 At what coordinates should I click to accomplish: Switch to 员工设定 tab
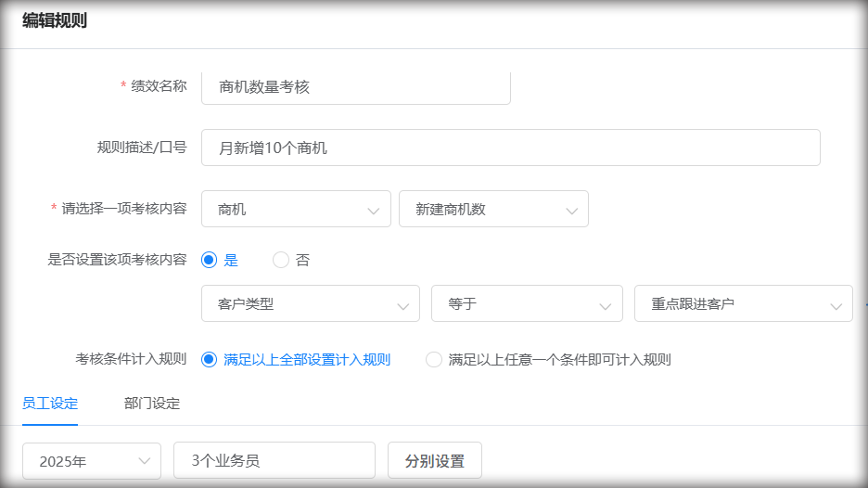pyautogui.click(x=50, y=404)
